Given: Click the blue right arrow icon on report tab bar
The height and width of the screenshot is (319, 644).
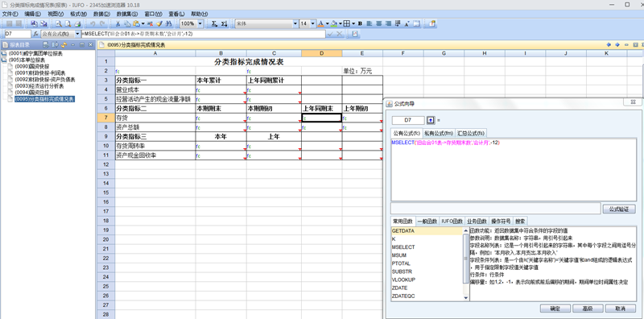Looking at the screenshot, I should (617, 44).
